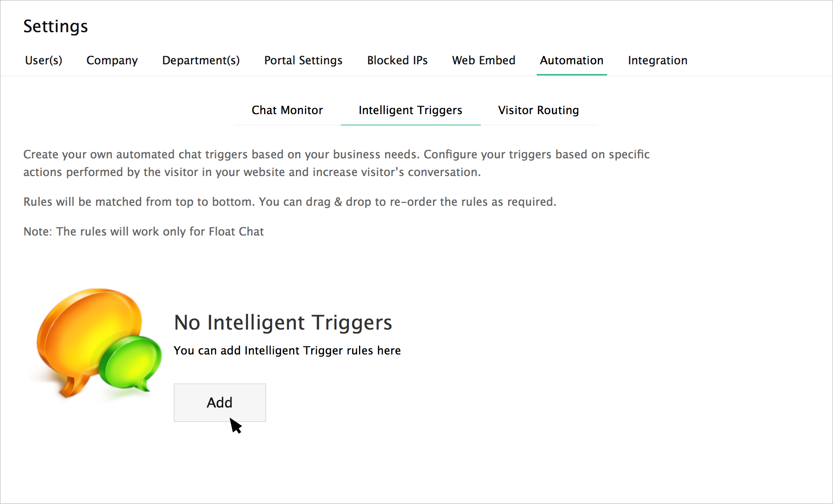Select Intelligent Triggers sub-tab

pos(410,110)
